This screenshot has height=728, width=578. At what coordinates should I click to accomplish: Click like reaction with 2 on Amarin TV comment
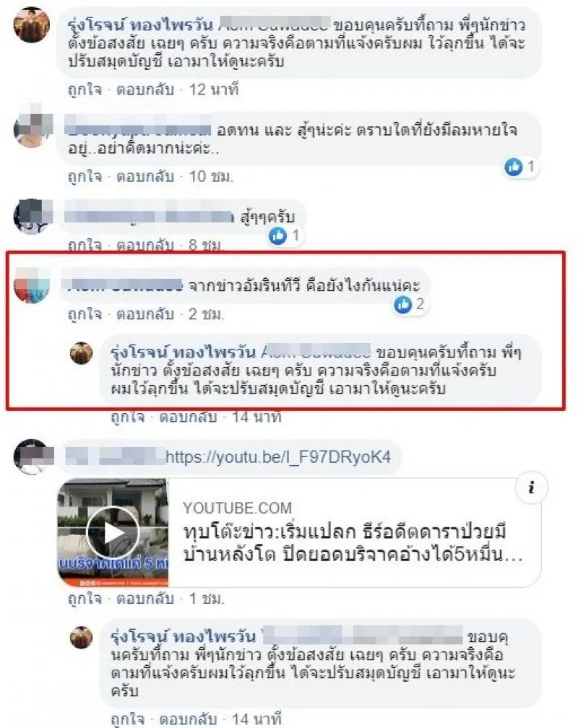point(403,305)
